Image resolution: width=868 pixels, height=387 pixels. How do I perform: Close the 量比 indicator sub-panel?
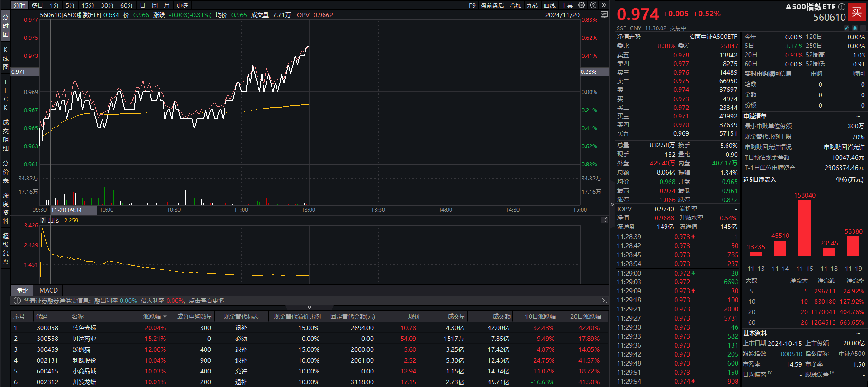pyautogui.click(x=604, y=220)
